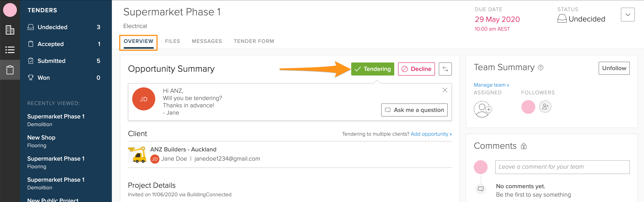644x202 pixels.
Task: Switch to the Files tab
Action: coord(172,41)
